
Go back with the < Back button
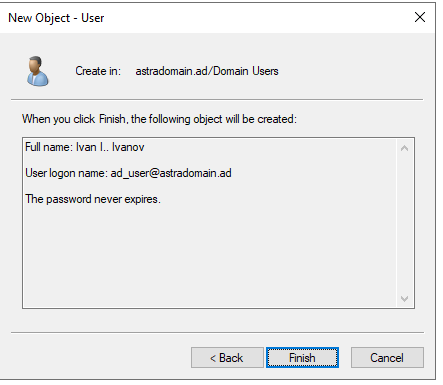227,358
